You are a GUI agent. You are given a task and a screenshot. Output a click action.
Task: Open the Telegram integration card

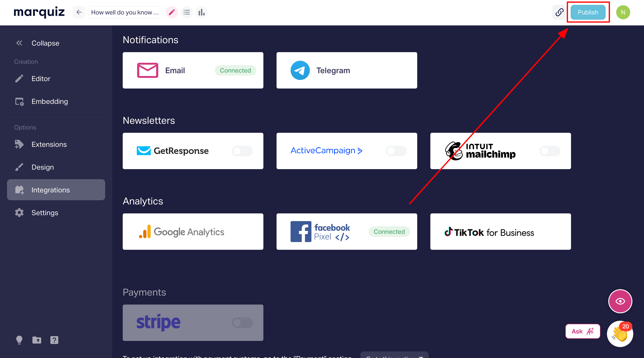point(347,70)
